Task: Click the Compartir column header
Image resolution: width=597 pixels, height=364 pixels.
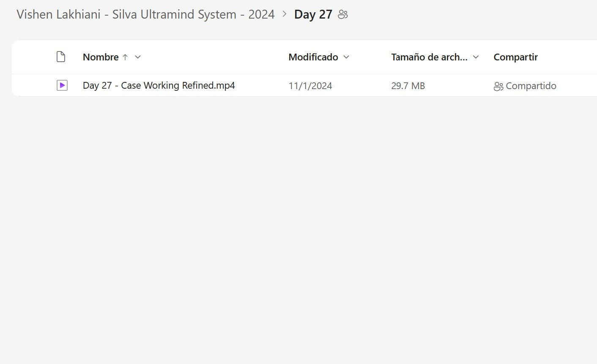Action: [x=515, y=57]
